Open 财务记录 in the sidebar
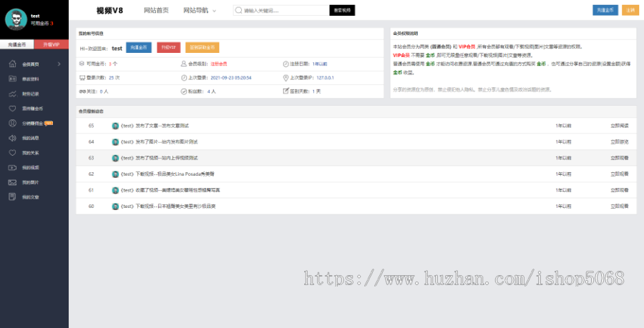Image resolution: width=644 pixels, height=328 pixels. pos(30,94)
